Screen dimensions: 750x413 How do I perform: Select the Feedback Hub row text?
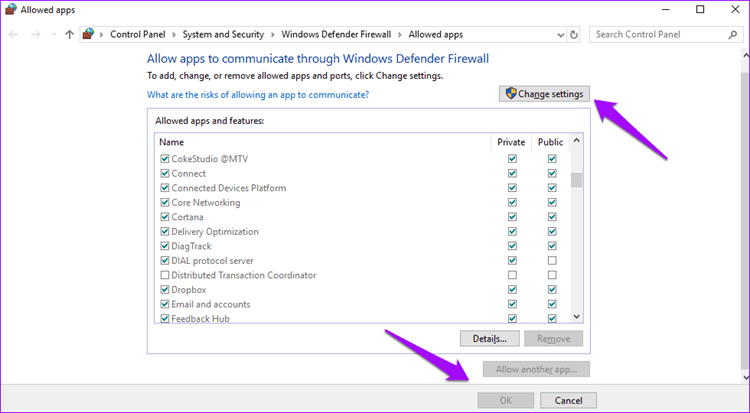click(x=200, y=319)
